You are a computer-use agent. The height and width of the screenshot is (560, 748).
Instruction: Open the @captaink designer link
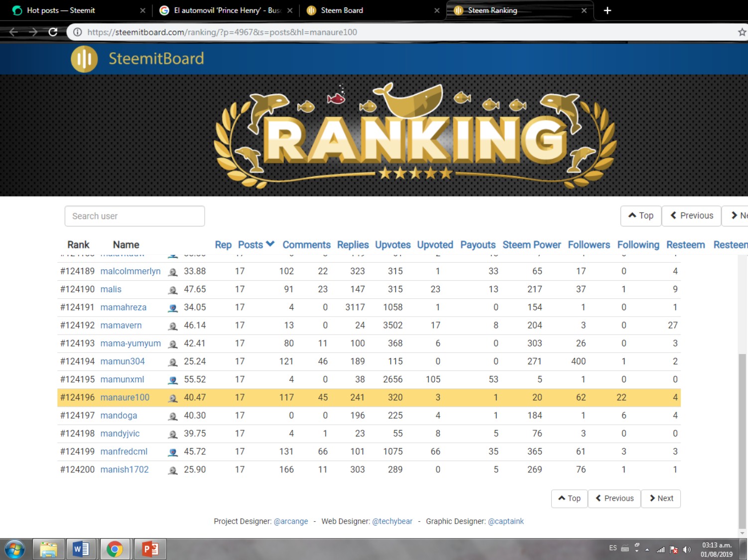pos(506,521)
